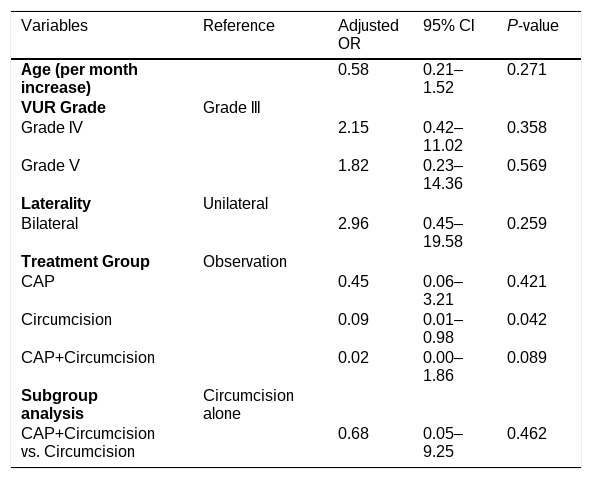Viewport: 592px width, 479px height.
Task: Select the CAP+Circumcision odds ratio 0.02
Action: pyautogui.click(x=353, y=357)
